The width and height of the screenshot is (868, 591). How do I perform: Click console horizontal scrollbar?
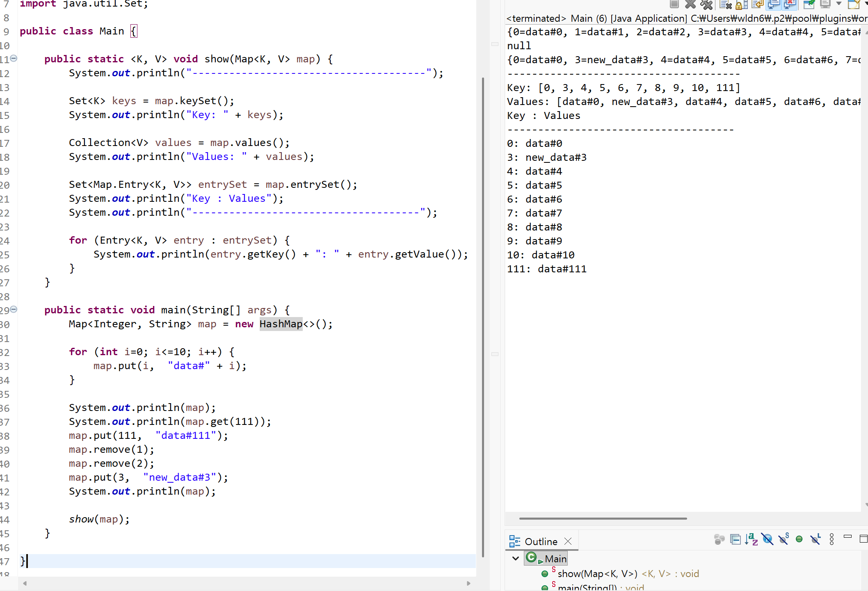[x=603, y=518]
